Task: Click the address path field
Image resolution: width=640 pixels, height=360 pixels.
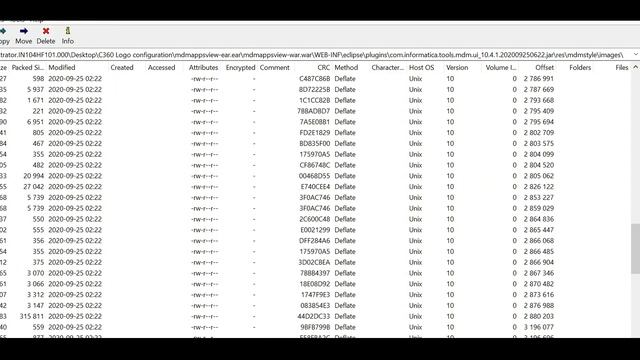Action: [x=315, y=55]
